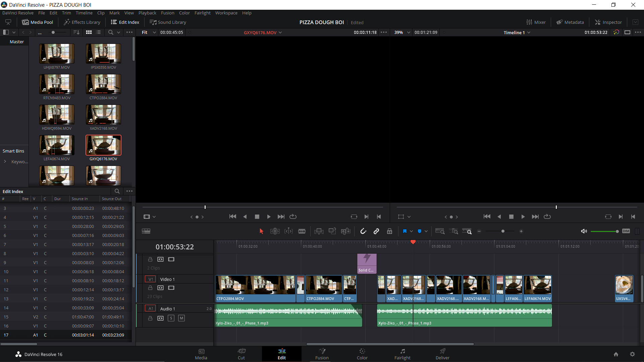The height and width of the screenshot is (362, 644).
Task: Jump to first frame in source viewer
Action: (x=233, y=217)
